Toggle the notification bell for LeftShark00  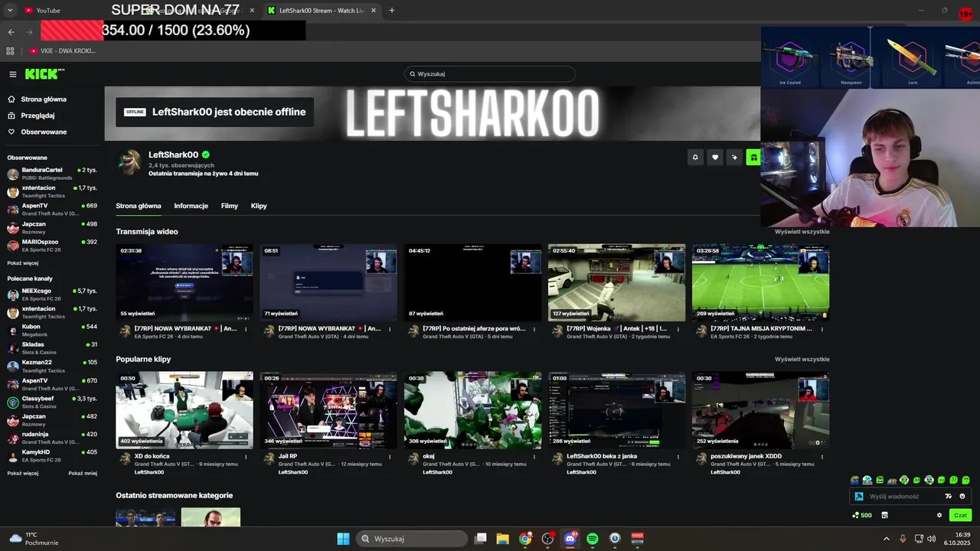[695, 157]
